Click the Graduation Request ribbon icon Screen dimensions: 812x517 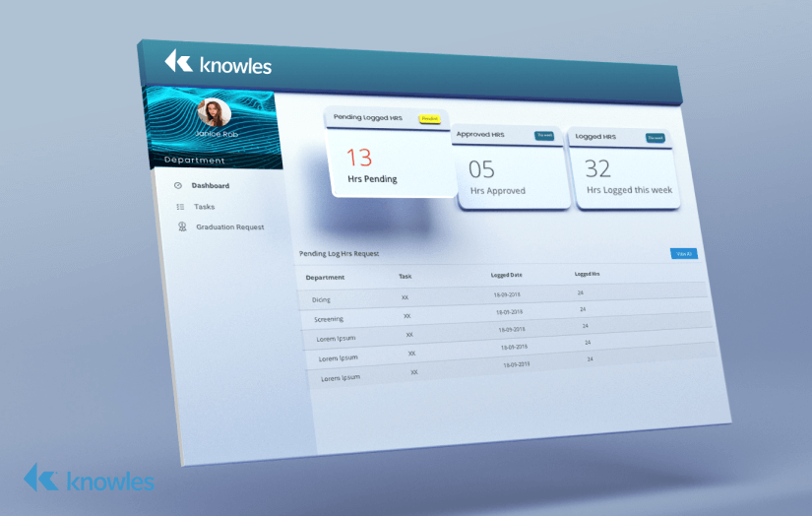(182, 226)
